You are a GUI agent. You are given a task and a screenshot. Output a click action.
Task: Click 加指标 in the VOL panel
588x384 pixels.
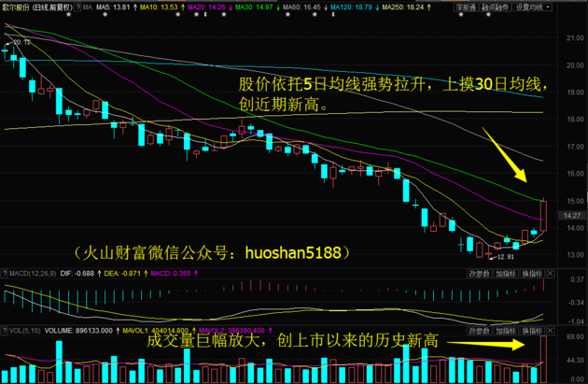click(x=505, y=331)
